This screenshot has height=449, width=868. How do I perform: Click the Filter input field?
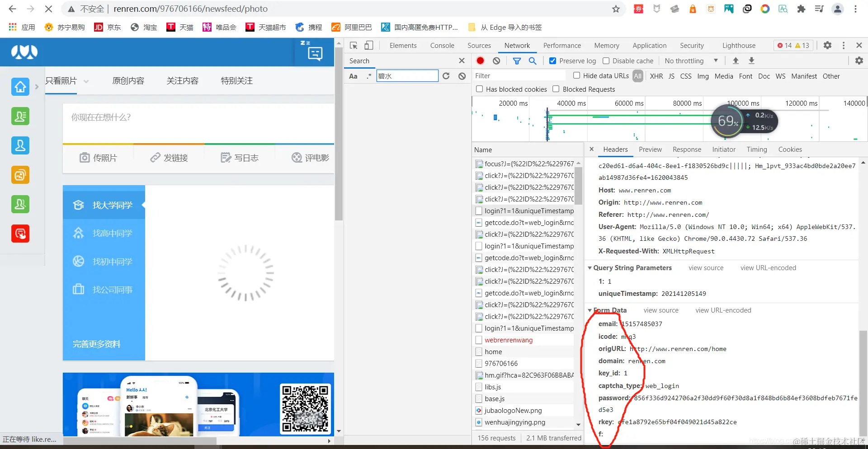click(519, 76)
